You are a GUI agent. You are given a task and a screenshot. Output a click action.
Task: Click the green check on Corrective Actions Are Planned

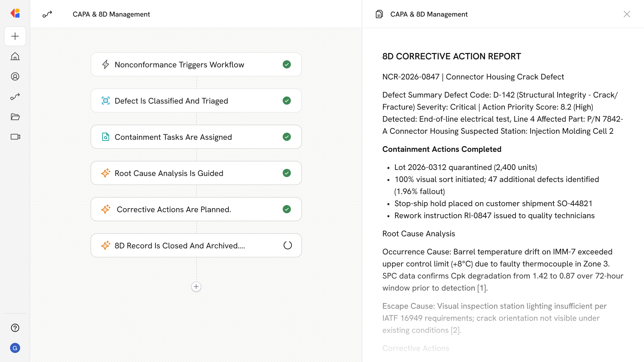(x=287, y=209)
